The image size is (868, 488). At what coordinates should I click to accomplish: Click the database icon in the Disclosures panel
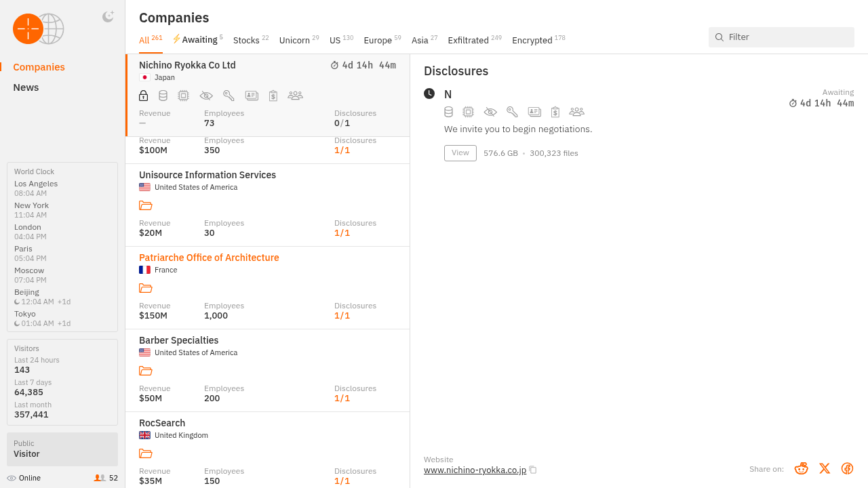pyautogui.click(x=448, y=112)
